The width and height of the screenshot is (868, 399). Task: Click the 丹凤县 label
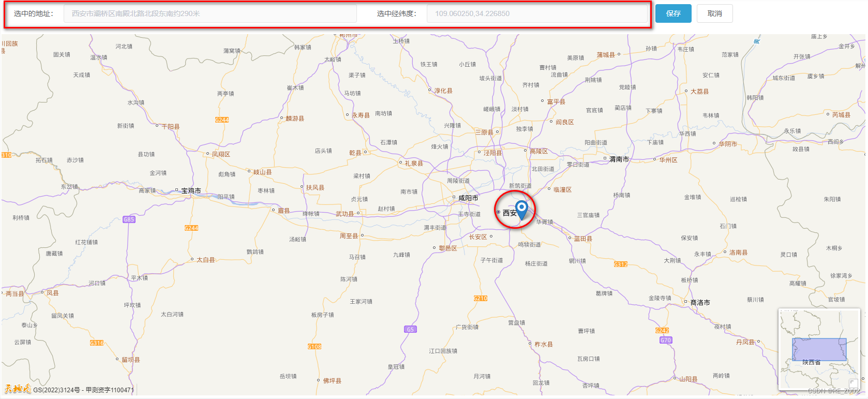click(745, 343)
